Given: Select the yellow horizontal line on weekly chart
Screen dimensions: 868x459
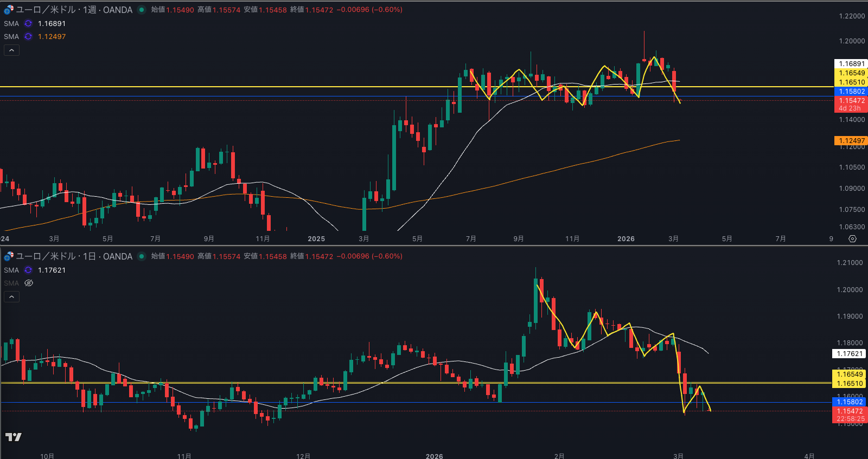Looking at the screenshot, I should [217, 87].
